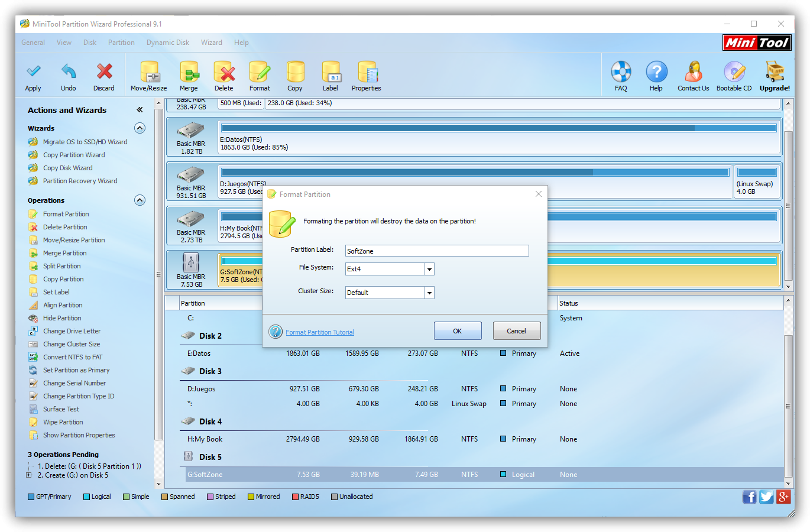This screenshot has width=810, height=532.
Task: Select the D:Juegos partition row
Action: [x=485, y=389]
